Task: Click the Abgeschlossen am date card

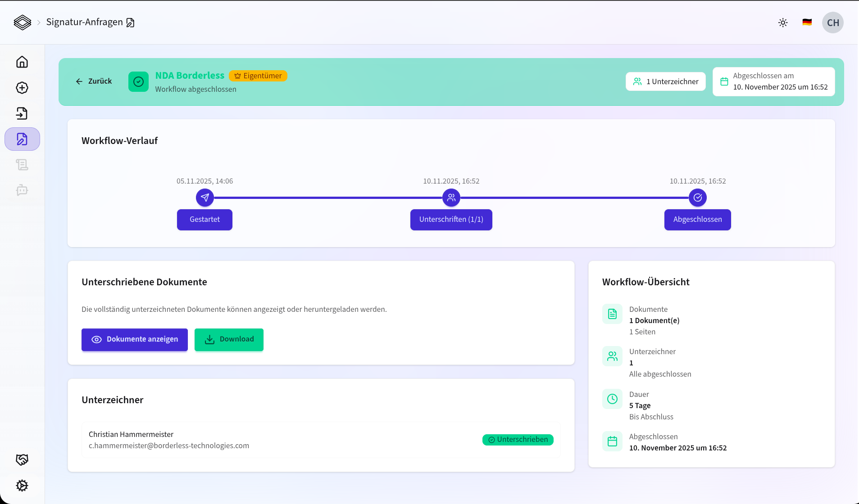Action: (x=773, y=81)
